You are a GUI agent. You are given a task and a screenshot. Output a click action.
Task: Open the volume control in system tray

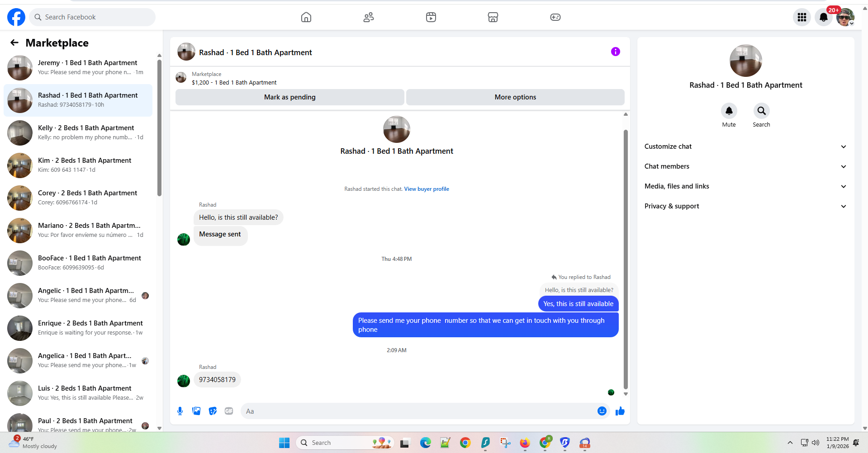pos(816,443)
